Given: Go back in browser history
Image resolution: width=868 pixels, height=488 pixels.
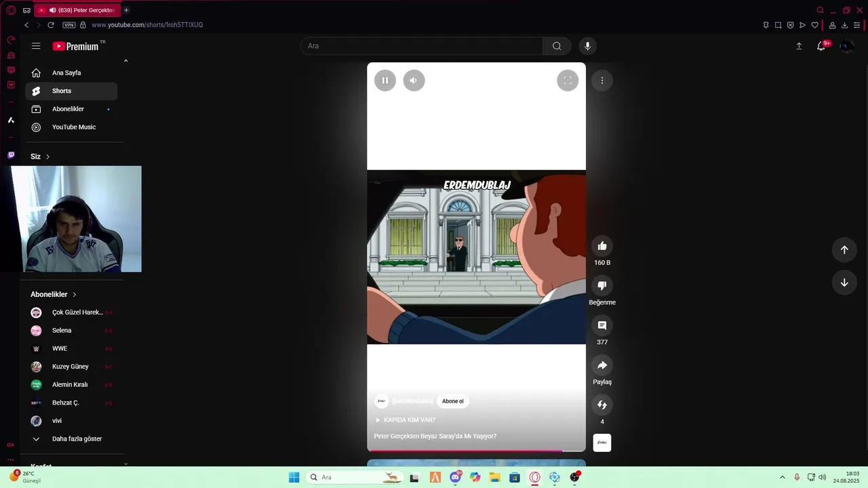Looking at the screenshot, I should pyautogui.click(x=26, y=25).
